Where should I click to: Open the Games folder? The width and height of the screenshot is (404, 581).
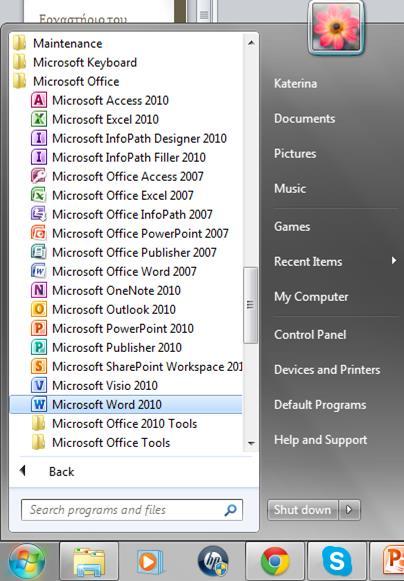click(x=292, y=226)
